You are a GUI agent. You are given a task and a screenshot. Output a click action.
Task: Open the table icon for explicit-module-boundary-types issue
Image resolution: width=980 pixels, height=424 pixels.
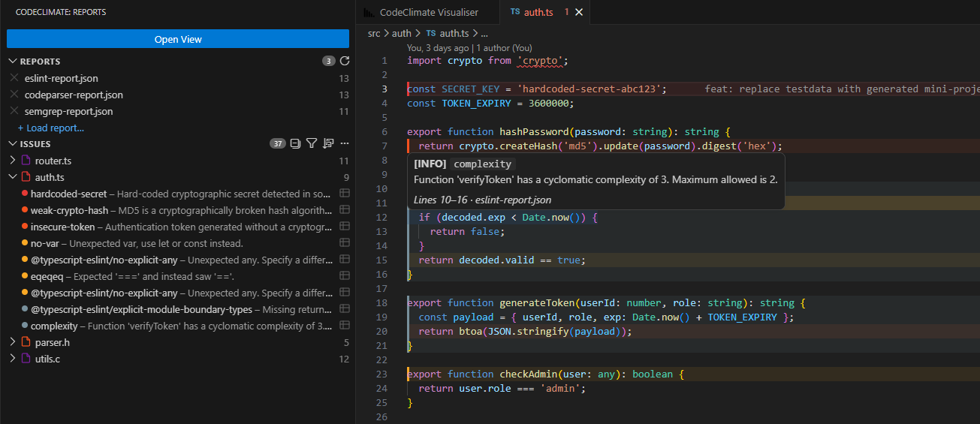pyautogui.click(x=345, y=309)
